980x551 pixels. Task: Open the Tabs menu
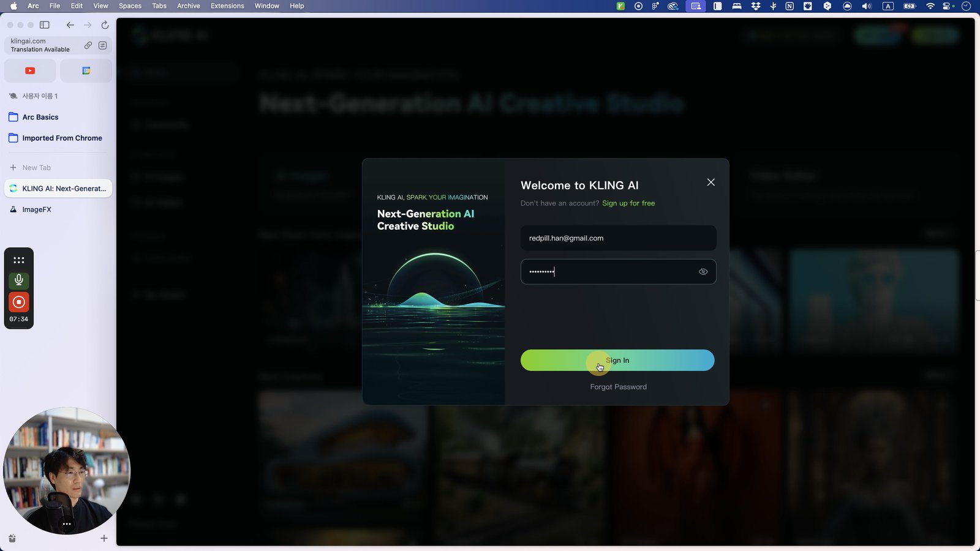click(159, 6)
